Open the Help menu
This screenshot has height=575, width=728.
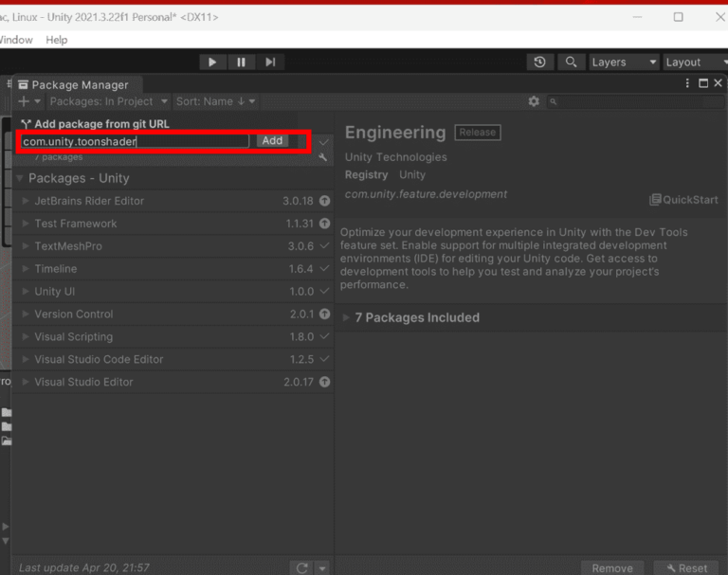57,40
